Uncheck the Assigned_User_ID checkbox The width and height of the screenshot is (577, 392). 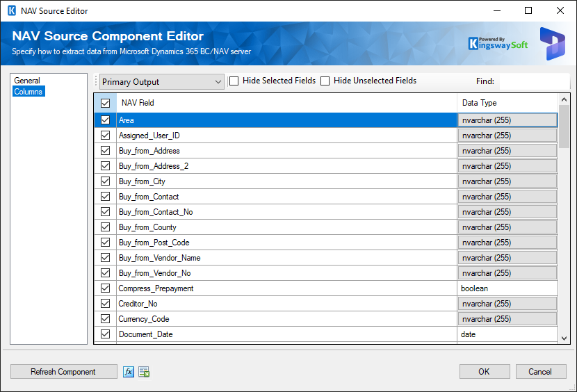[x=105, y=136]
